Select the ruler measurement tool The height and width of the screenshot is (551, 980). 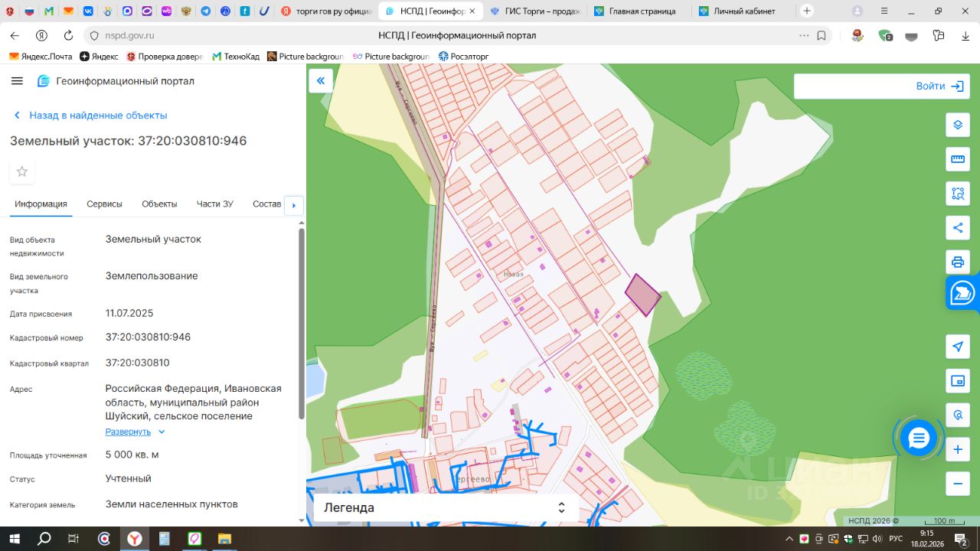[x=958, y=159]
